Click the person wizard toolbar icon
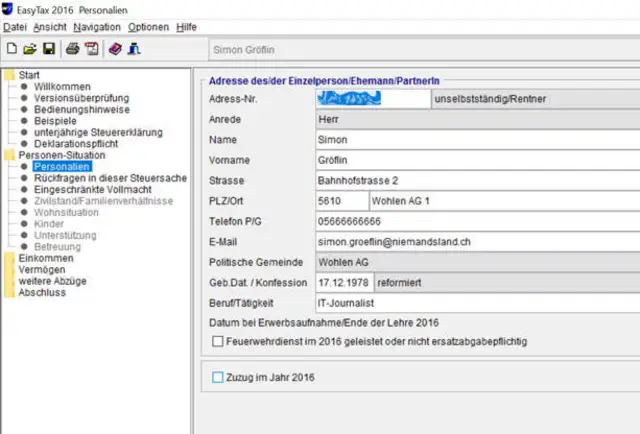 tap(134, 47)
